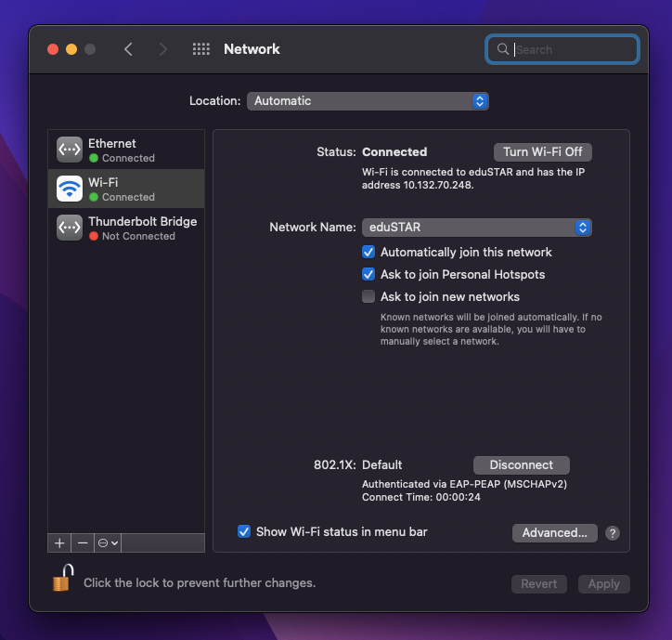Open the Advanced settings
This screenshot has width=672, height=640.
click(x=554, y=532)
